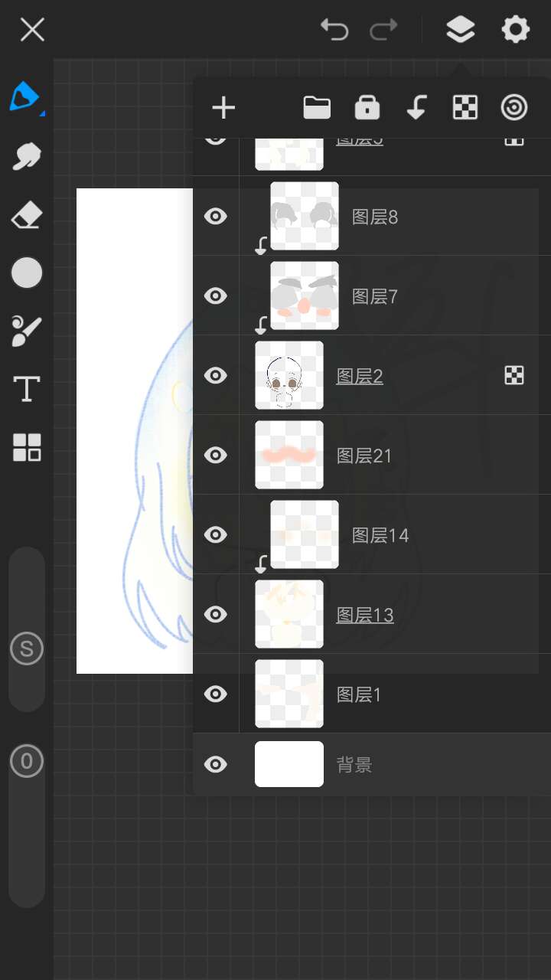Click the lock layer icon

coord(367,108)
